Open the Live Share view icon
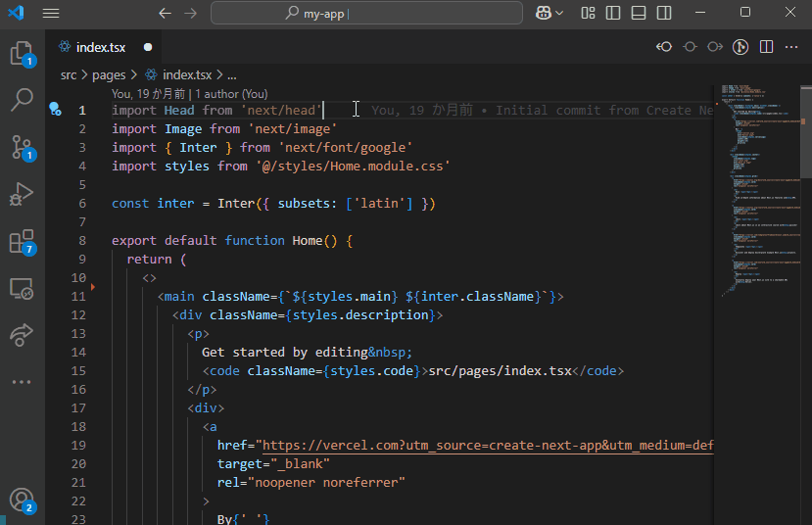 [23, 335]
